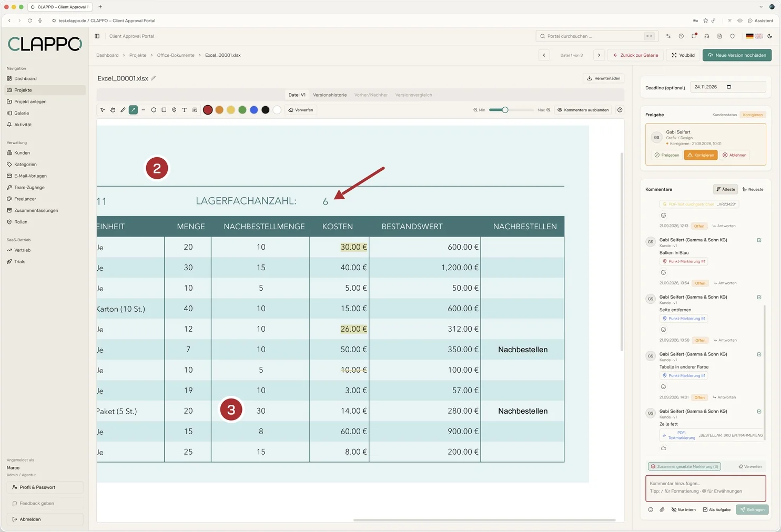Select the pointer cursor tool
The image size is (781, 532).
[103, 110]
